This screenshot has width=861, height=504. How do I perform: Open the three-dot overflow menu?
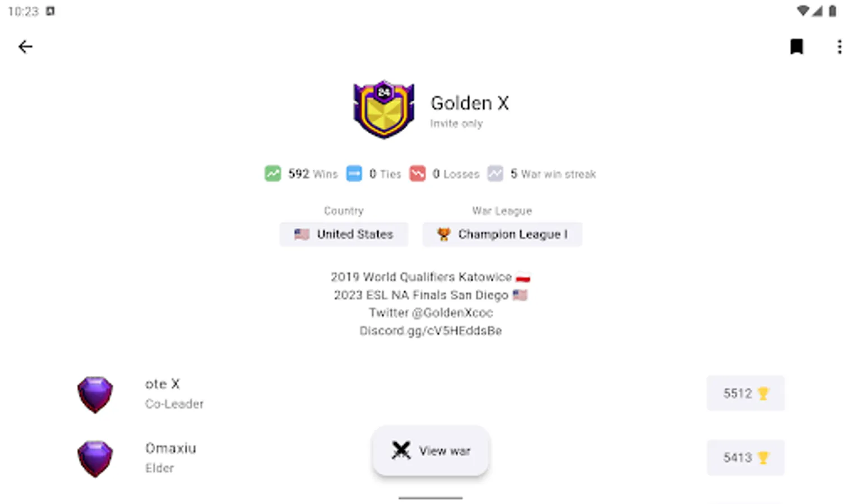(x=839, y=46)
